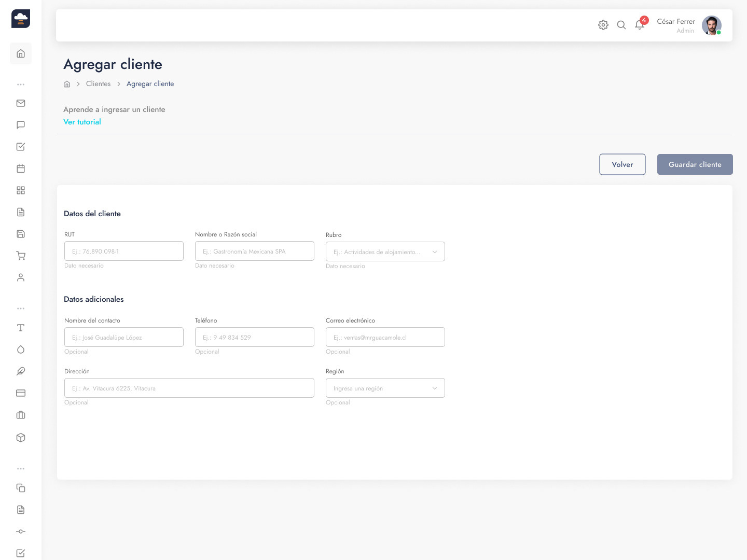Open the copy pages icon in the sidebar
747x560 pixels.
pos(21,488)
